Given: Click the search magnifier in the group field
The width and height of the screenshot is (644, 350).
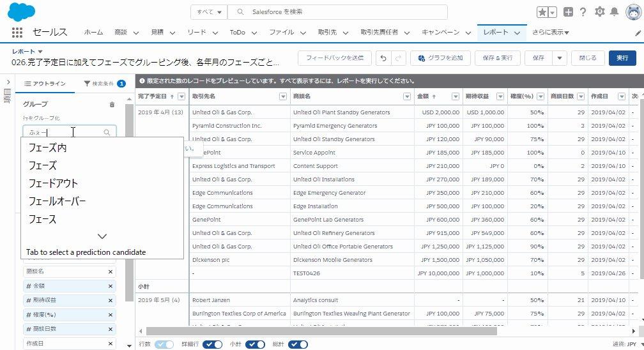Looking at the screenshot, I should [x=107, y=132].
